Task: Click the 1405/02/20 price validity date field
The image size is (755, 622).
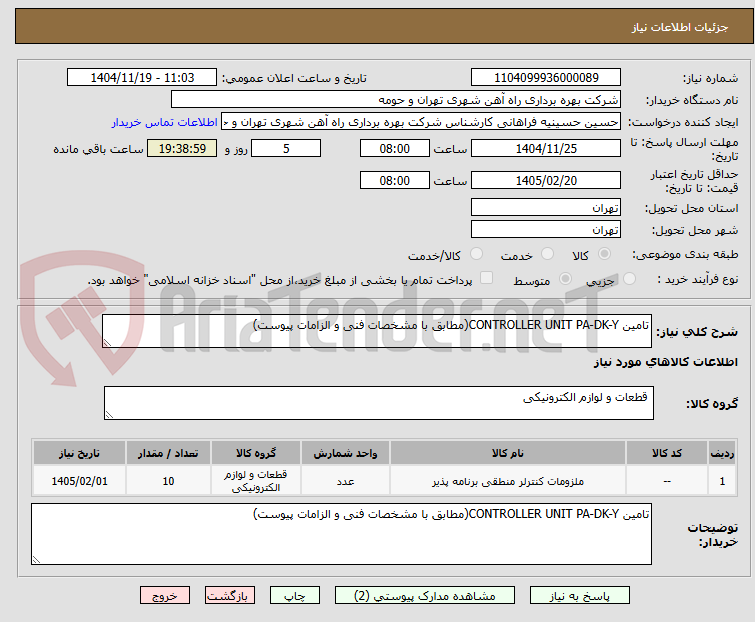Action: coord(546,180)
